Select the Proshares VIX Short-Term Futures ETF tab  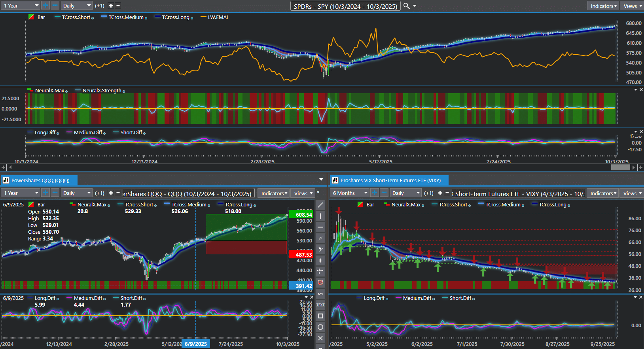pyautogui.click(x=390, y=180)
